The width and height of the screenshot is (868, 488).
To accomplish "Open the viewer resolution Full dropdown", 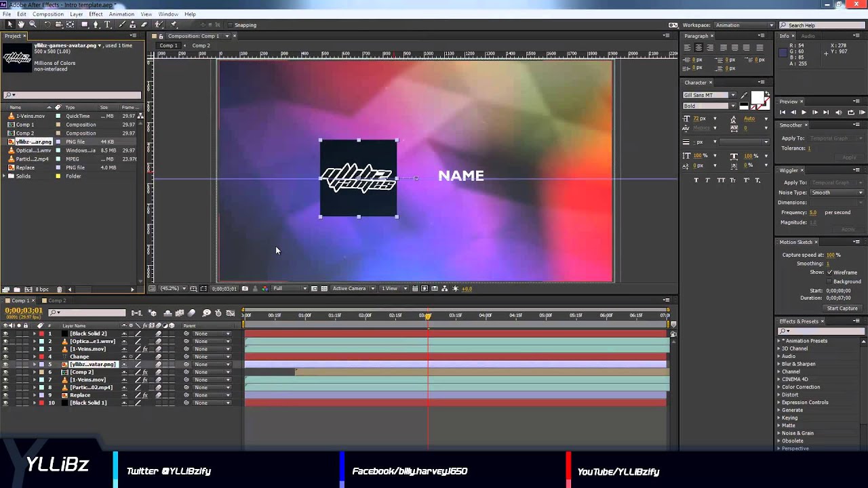I will pyautogui.click(x=290, y=289).
